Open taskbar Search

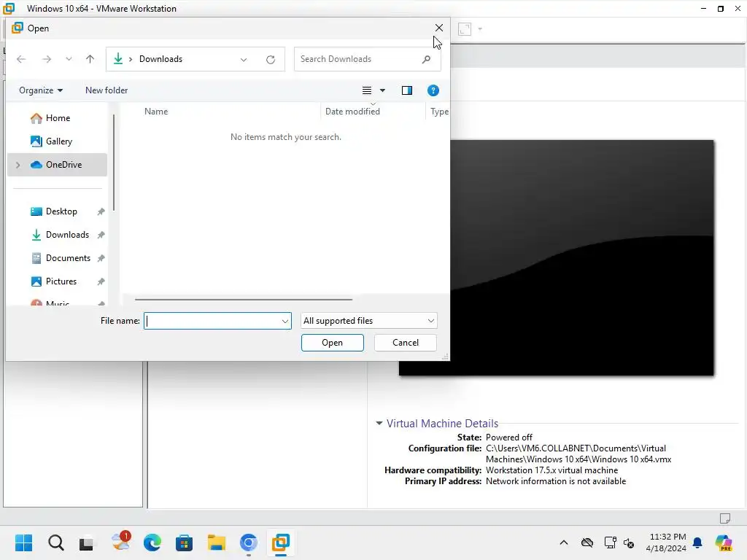tap(55, 542)
